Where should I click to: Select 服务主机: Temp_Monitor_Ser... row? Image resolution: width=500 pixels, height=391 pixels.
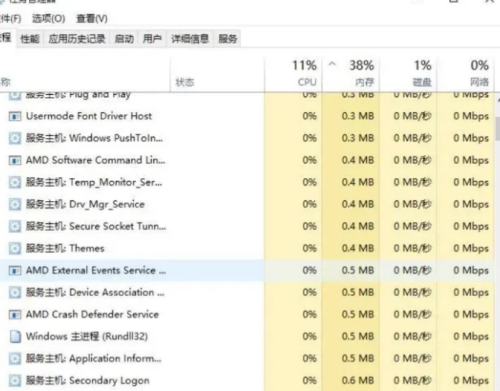[247, 182]
